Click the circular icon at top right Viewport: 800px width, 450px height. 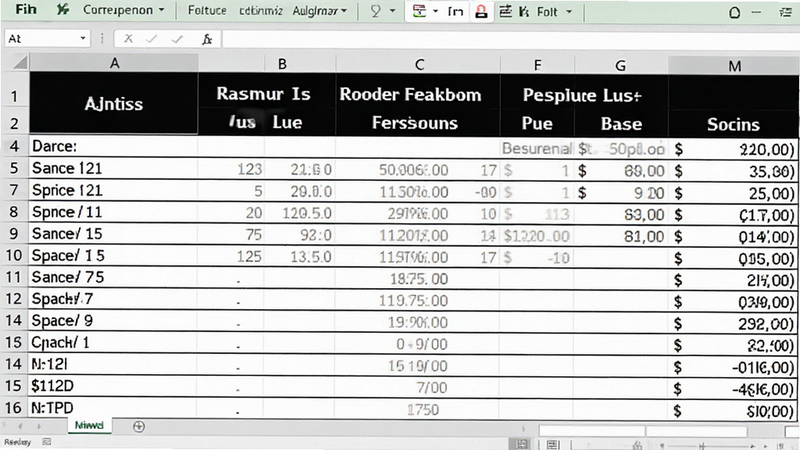(734, 13)
